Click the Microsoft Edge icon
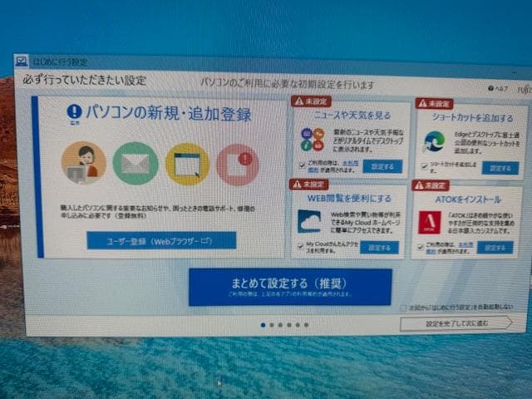Viewport: 532px width, 399px height. [x=434, y=141]
